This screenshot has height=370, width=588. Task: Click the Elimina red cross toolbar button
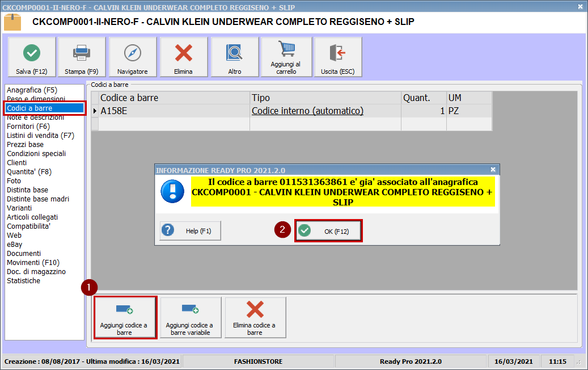point(183,57)
